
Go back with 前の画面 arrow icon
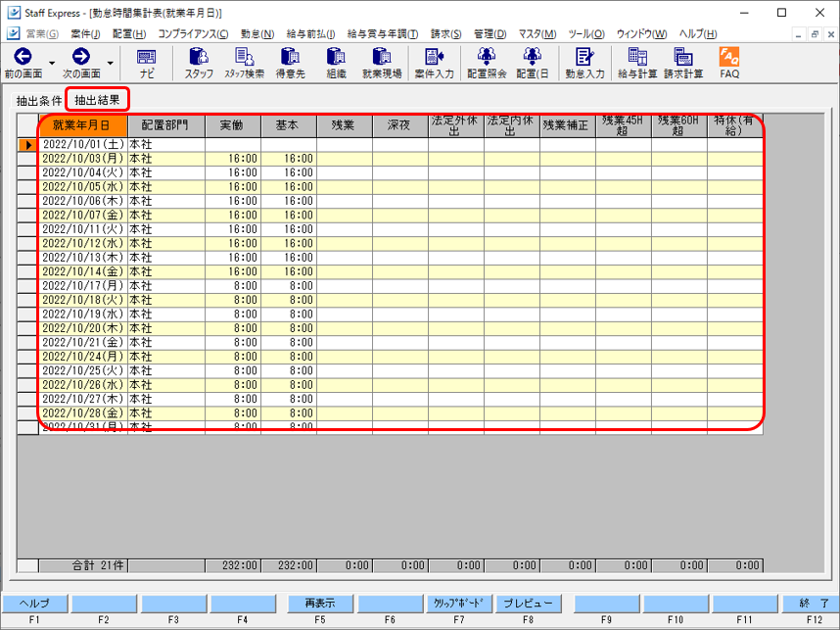tap(23, 56)
